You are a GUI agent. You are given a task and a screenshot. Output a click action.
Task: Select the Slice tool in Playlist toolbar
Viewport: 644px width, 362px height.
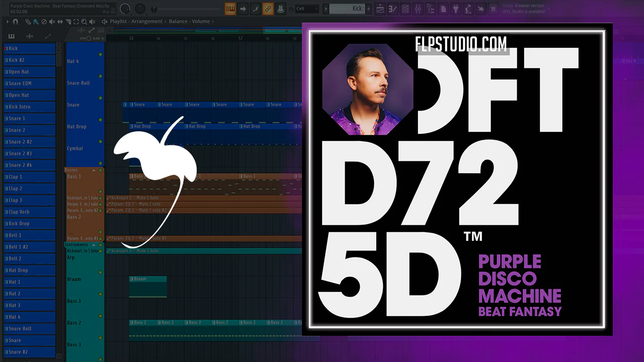tap(68, 22)
